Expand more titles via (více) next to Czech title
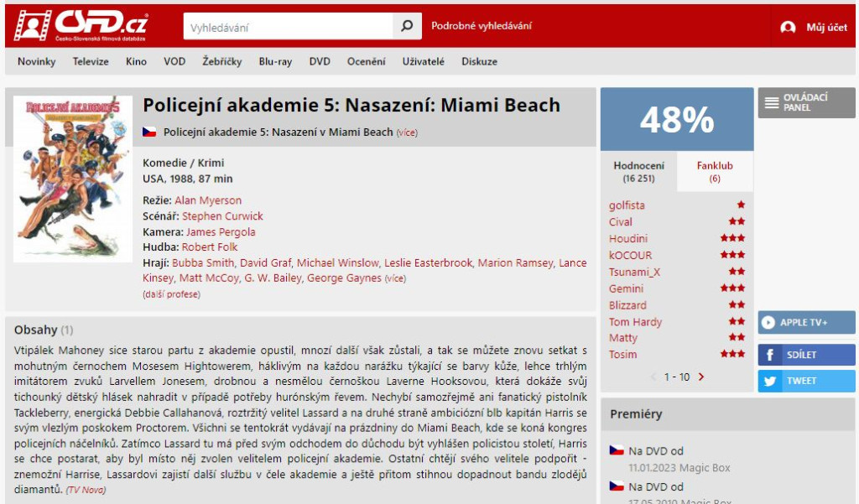859x504 pixels. [407, 132]
